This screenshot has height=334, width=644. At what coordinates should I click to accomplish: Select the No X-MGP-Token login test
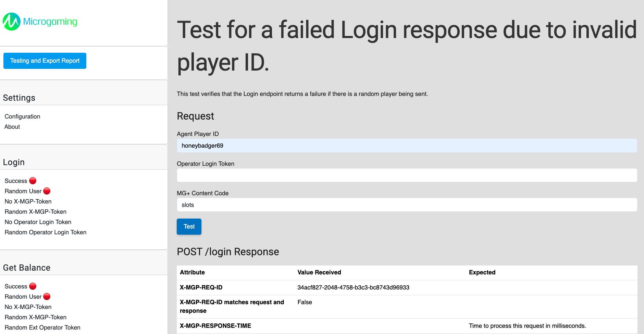point(28,201)
